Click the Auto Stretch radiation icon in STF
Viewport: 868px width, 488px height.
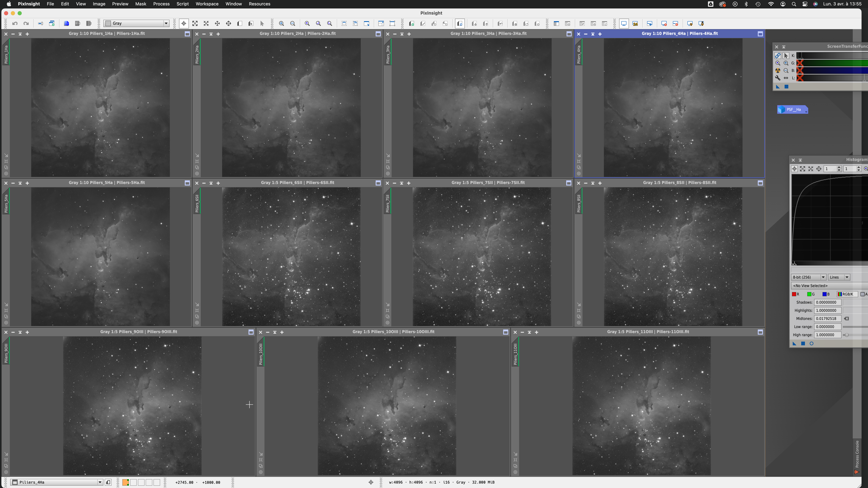[778, 71]
